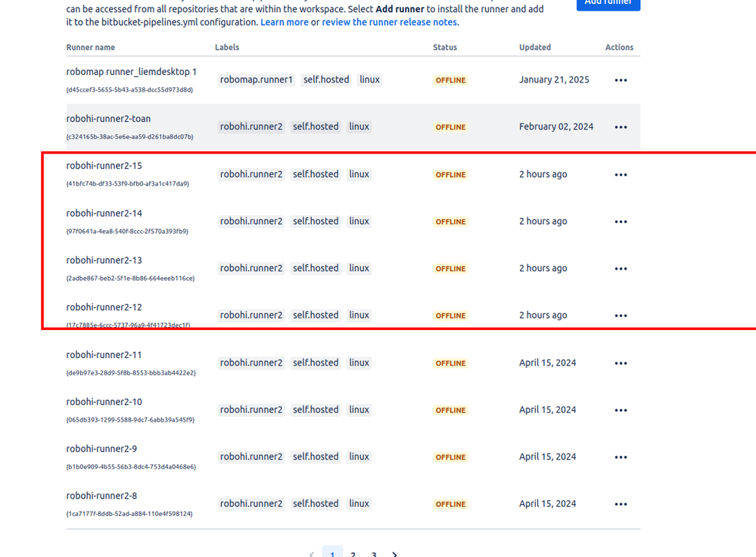Click the Actions column header
The image size is (756, 557).
point(619,47)
